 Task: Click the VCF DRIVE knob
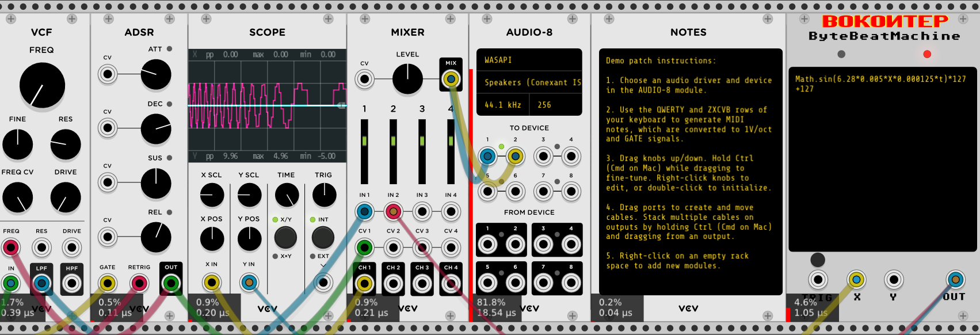point(66,197)
